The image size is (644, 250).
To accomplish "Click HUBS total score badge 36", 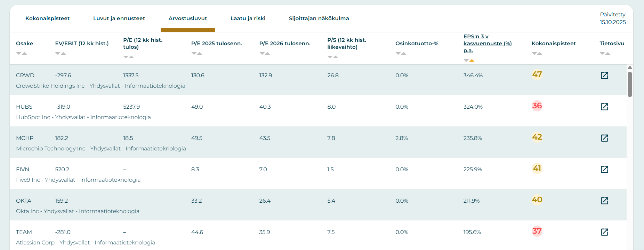I will pyautogui.click(x=537, y=106).
